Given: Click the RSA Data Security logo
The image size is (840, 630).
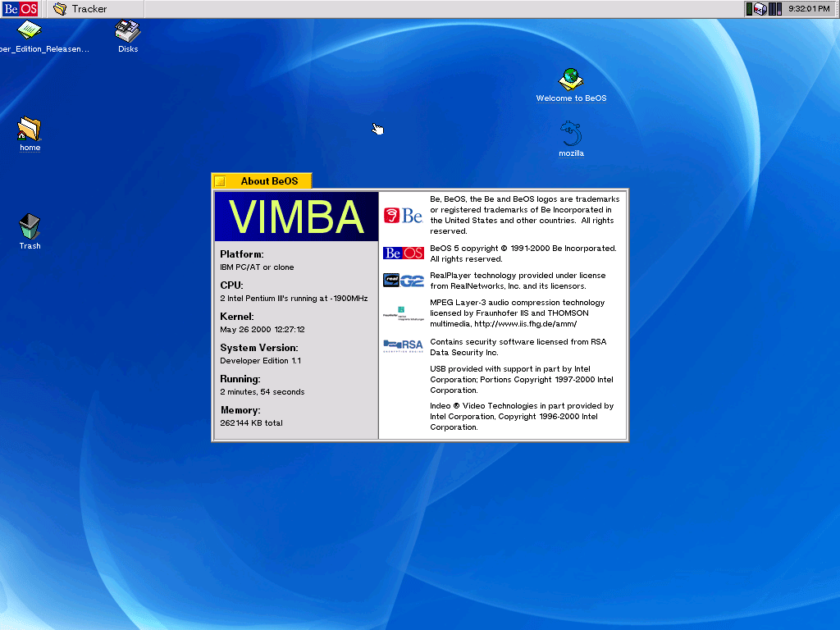Looking at the screenshot, I should click(x=403, y=345).
